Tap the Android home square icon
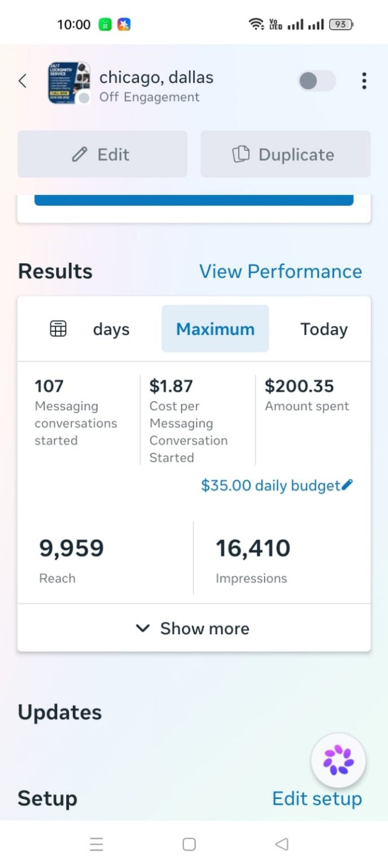Viewport: 388px width, 868px height. point(189,844)
